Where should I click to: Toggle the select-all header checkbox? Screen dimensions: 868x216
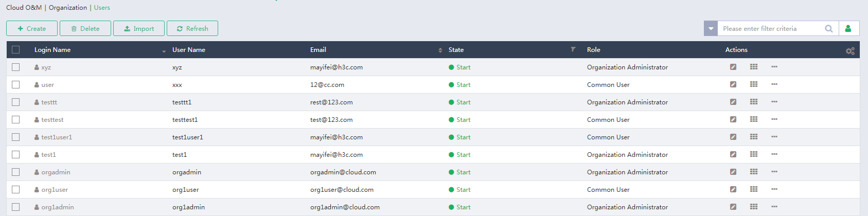[16, 49]
